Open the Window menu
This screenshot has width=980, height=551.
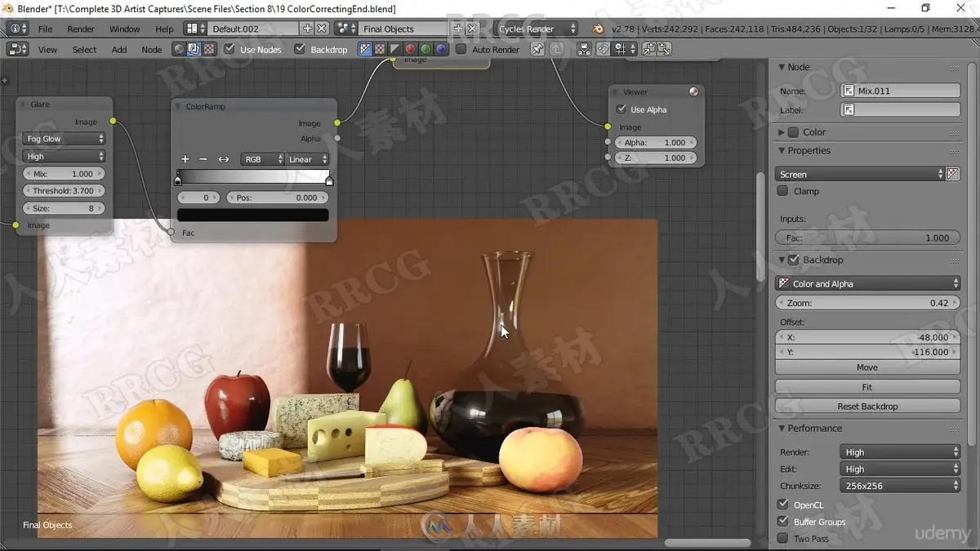[x=125, y=29]
